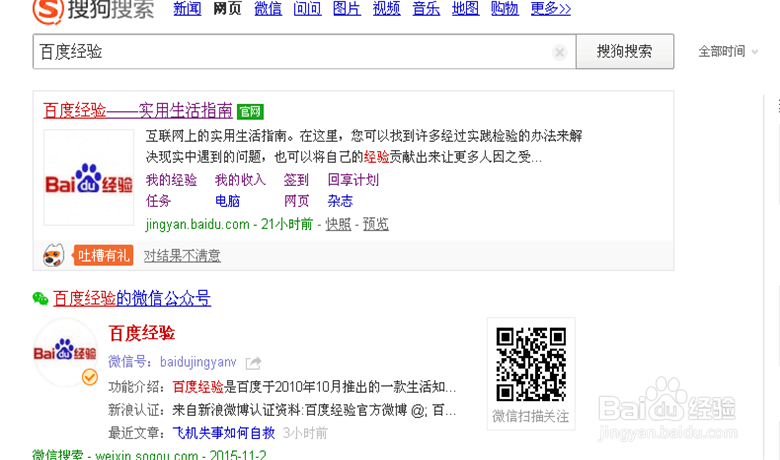Click the 微信扫描关注 caption
This screenshot has width=780, height=460.
[531, 416]
